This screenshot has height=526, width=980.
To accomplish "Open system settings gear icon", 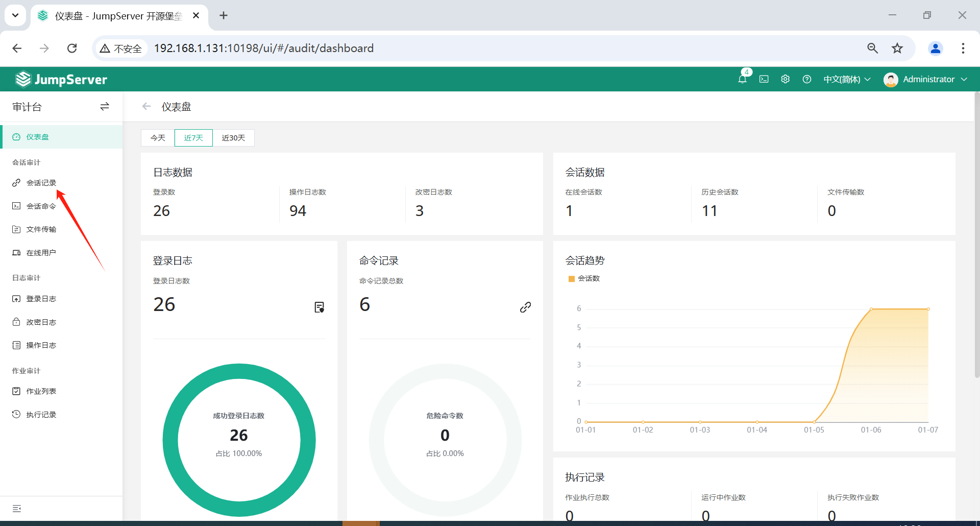I will [x=785, y=79].
